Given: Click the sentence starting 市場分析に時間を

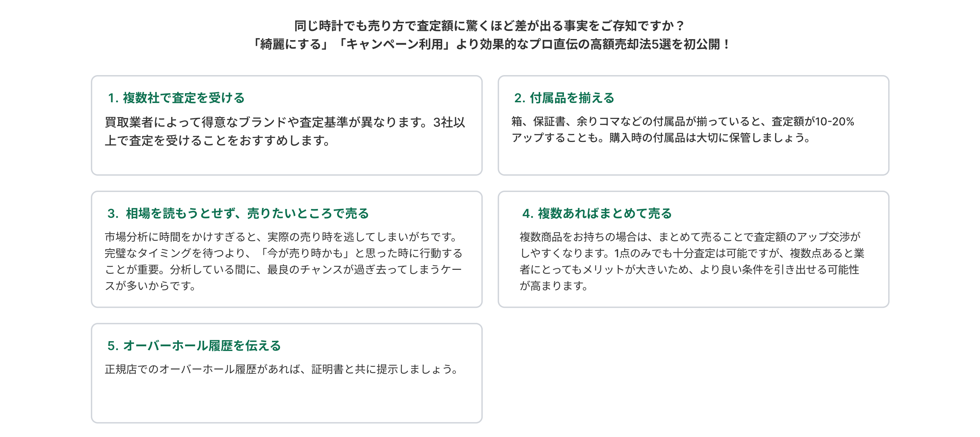Looking at the screenshot, I should point(282,237).
